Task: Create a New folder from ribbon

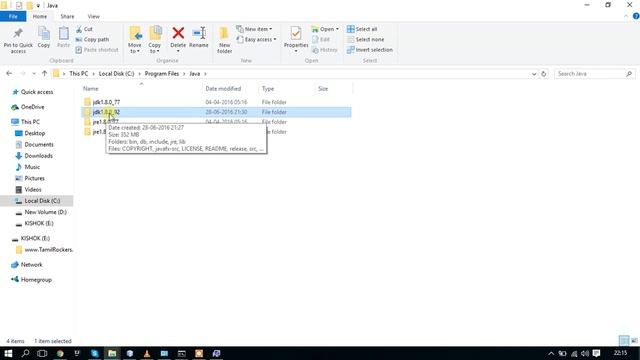Action: (224, 40)
